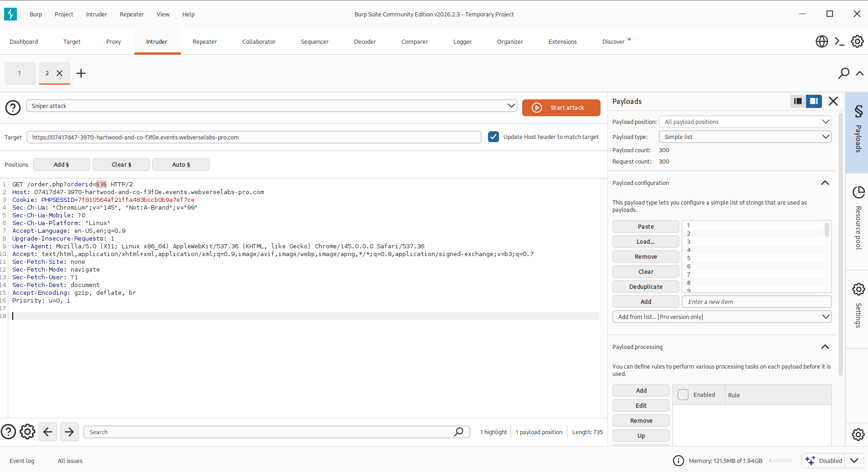Switch to the Proxy tab
The width and height of the screenshot is (868, 472).
(113, 41)
